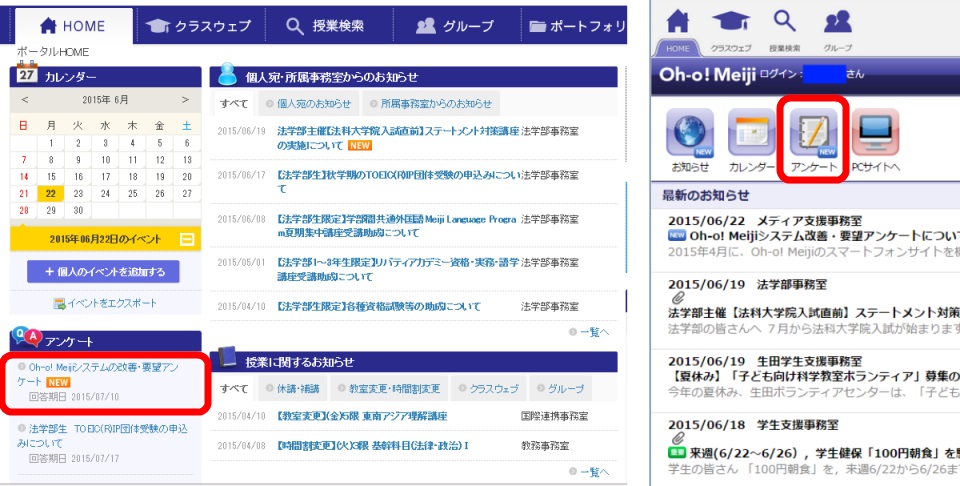Viewport: 960px width, 486px height.
Task: Open 教室変更 東南アジア理解講座 notice
Action: click(x=362, y=416)
